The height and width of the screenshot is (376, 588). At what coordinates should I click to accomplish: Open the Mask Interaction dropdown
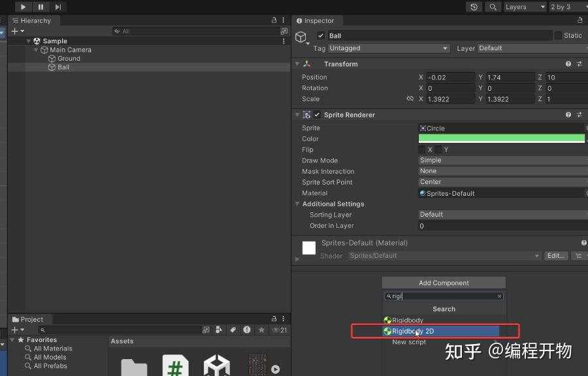[x=503, y=171]
